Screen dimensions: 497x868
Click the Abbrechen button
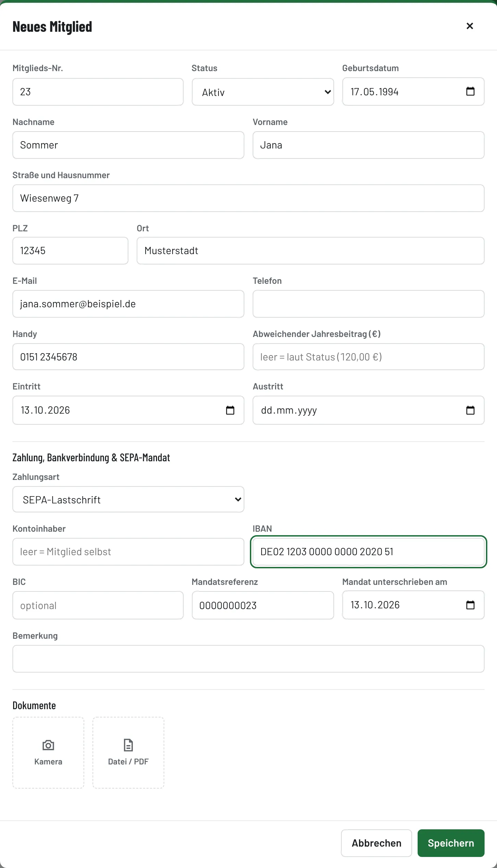[377, 843]
